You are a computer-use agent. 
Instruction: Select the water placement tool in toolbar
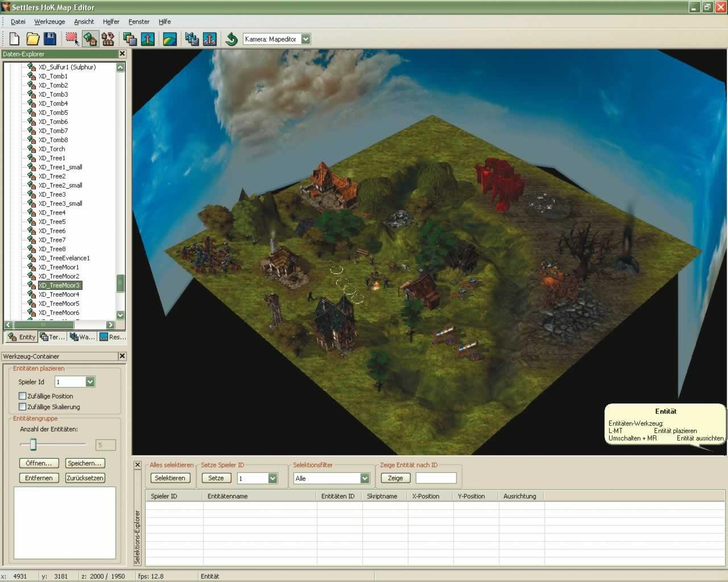192,39
